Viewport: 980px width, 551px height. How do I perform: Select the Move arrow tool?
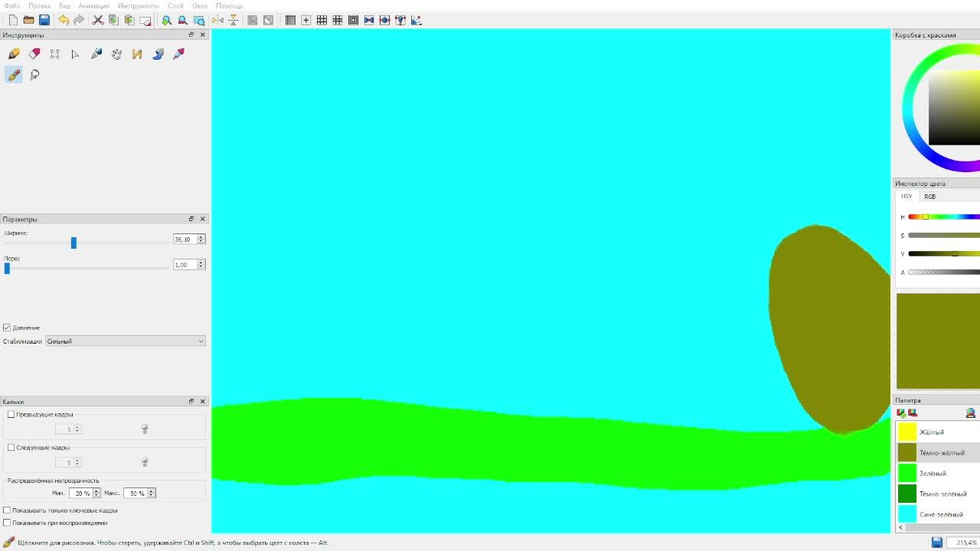tap(75, 54)
